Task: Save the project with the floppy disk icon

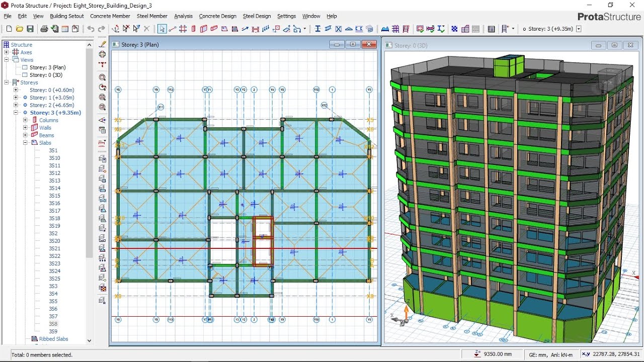Action: tap(30, 29)
